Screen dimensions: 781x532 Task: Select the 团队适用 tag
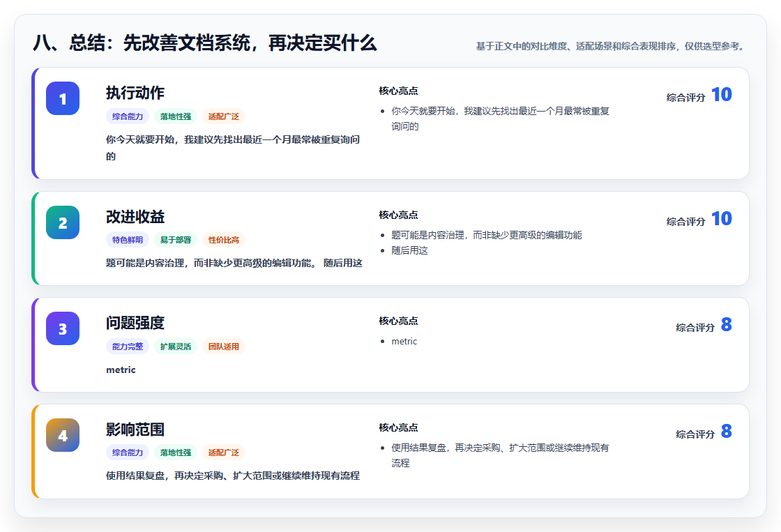point(224,347)
